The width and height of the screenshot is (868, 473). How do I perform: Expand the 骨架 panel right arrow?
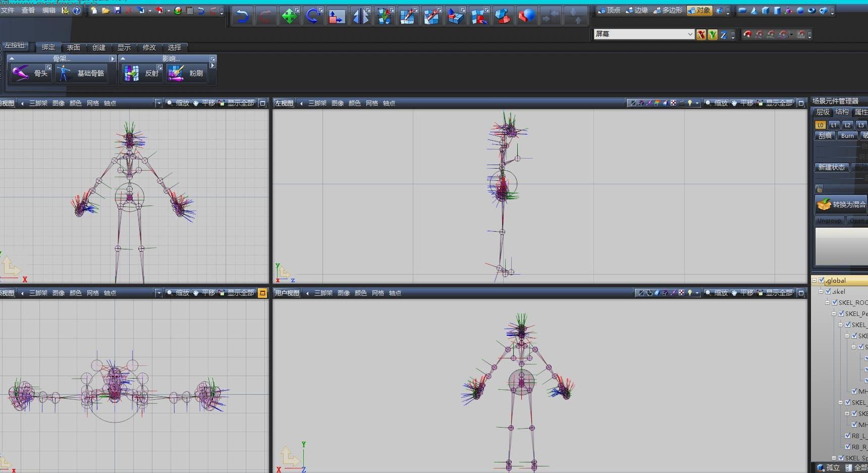113,59
